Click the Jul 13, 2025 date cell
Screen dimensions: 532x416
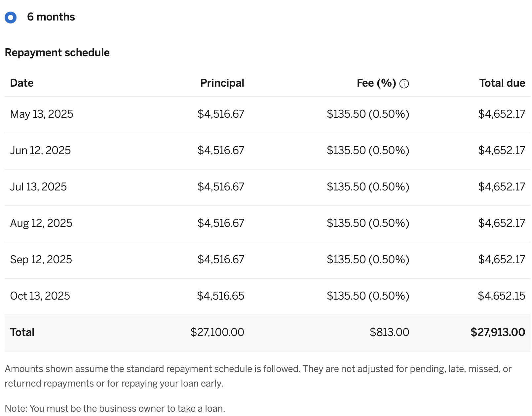point(38,187)
